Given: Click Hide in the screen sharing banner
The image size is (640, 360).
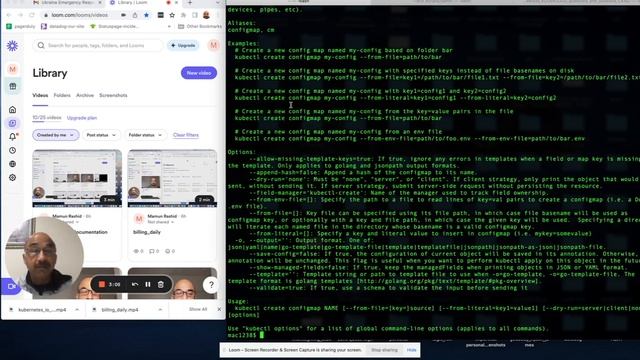Looking at the screenshot, I should [411, 350].
